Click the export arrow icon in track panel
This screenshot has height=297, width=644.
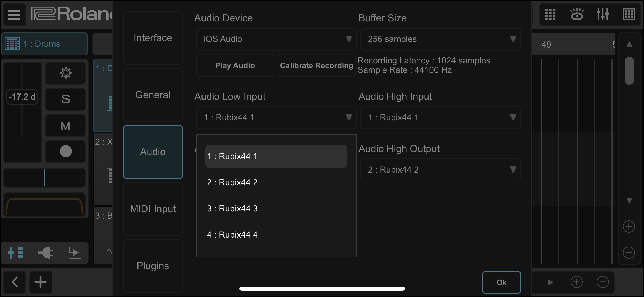pyautogui.click(x=75, y=253)
